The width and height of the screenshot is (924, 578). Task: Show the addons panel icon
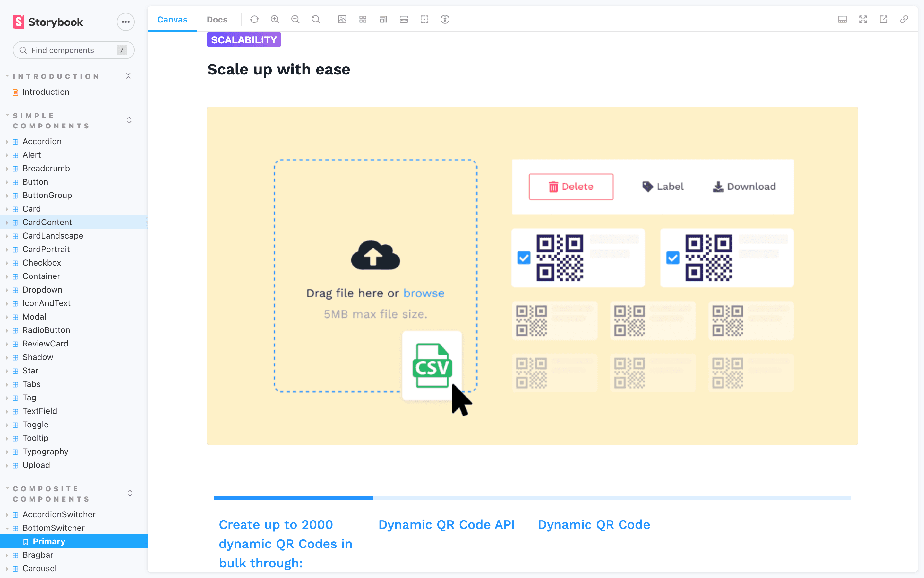click(x=842, y=20)
